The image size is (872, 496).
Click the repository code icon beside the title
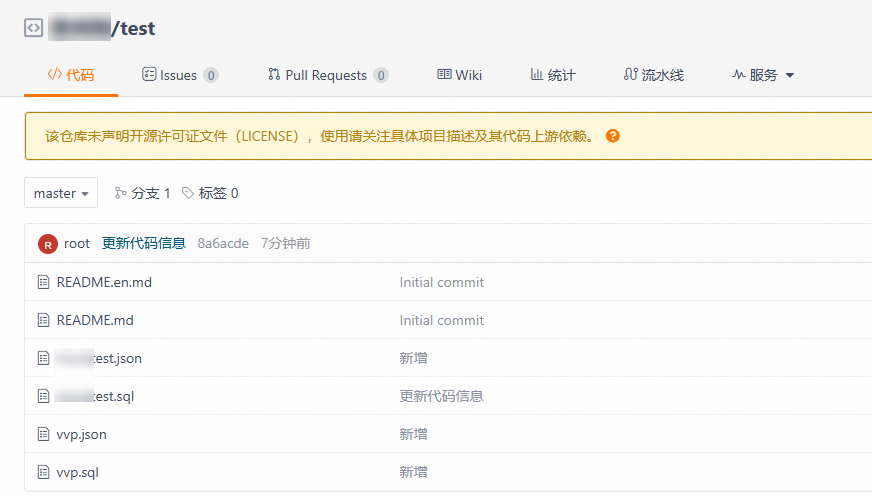(x=33, y=27)
